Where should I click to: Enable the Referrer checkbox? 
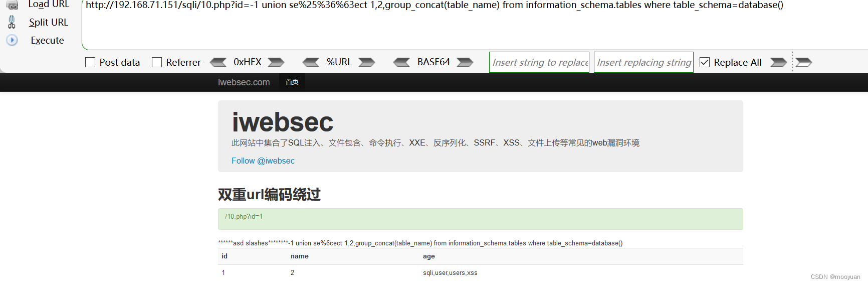[157, 62]
